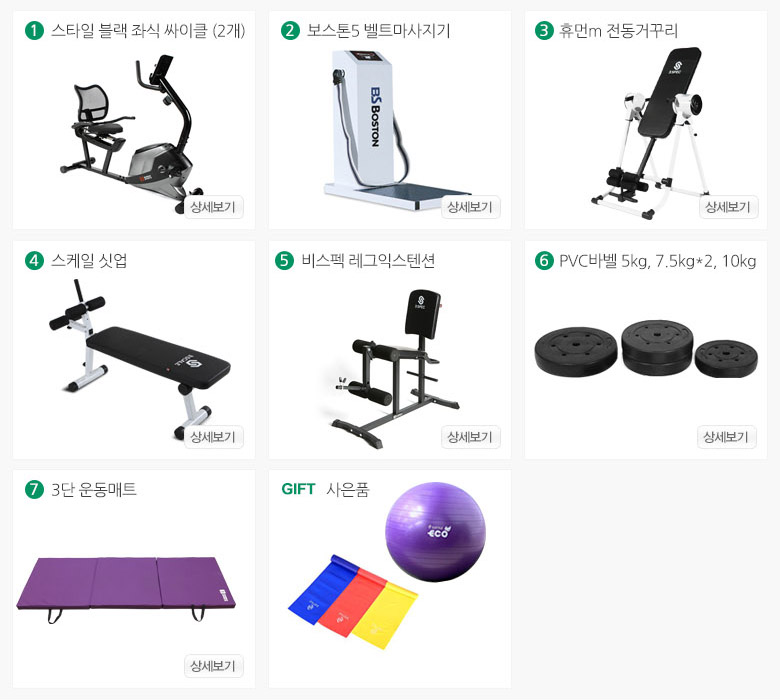Click the purple folding exercise mat image
Screen dimensions: 780x700
pos(126,590)
